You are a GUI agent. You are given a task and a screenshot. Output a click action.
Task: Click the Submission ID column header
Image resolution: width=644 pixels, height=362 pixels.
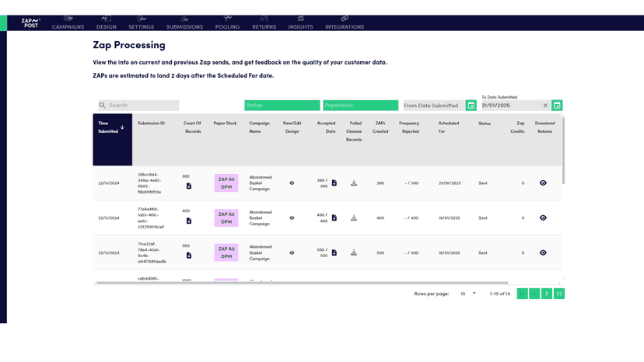coord(151,124)
